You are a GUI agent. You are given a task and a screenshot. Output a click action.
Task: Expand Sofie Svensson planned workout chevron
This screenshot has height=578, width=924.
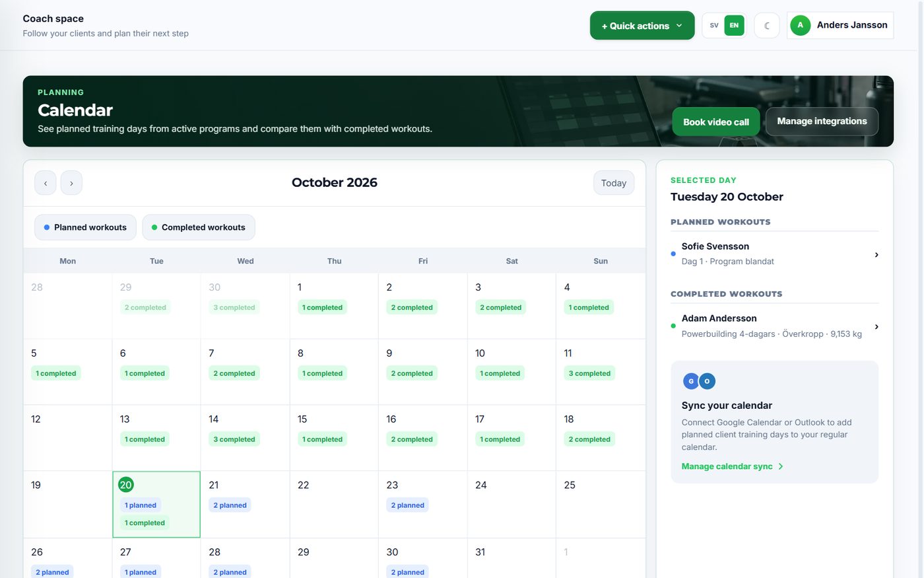click(876, 254)
